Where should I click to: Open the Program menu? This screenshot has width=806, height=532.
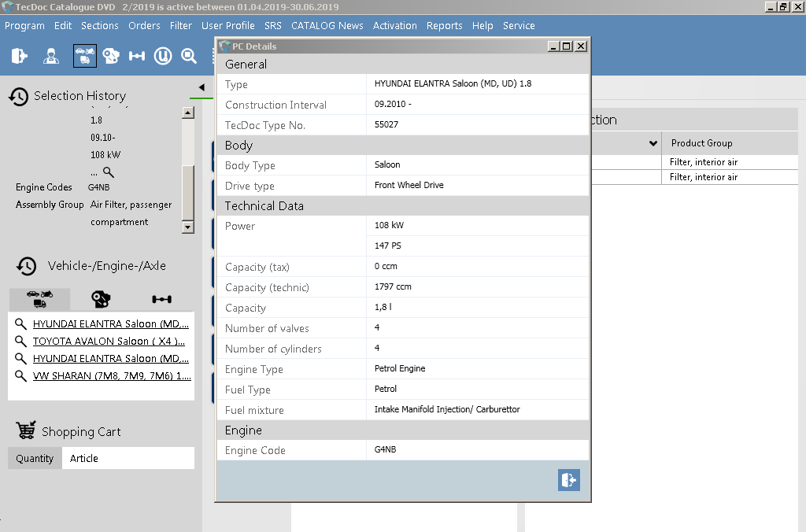click(24, 26)
